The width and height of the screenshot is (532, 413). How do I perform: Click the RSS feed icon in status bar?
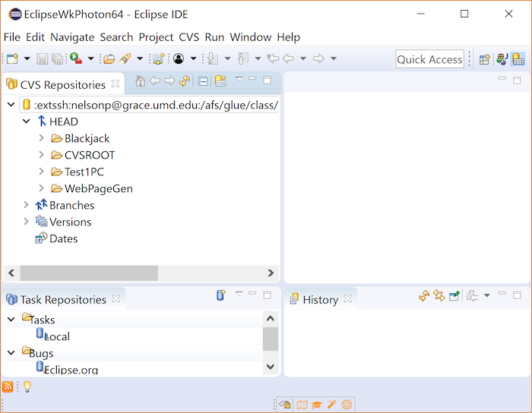tap(8, 387)
